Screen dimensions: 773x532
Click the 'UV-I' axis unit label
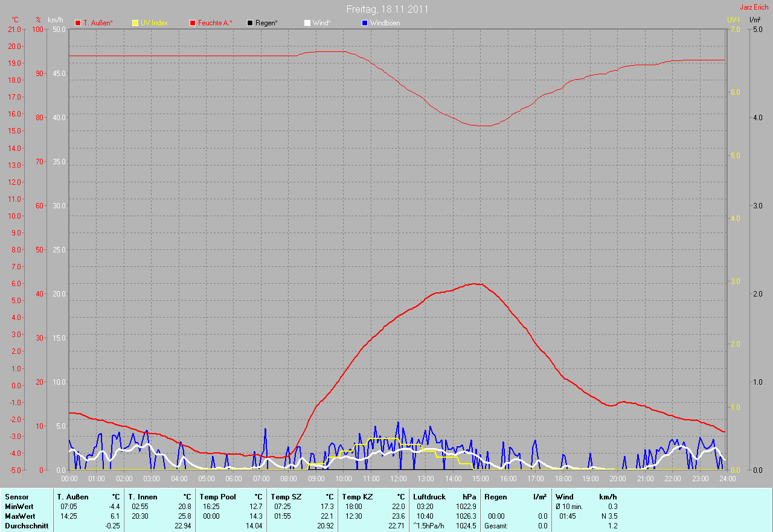coord(733,20)
